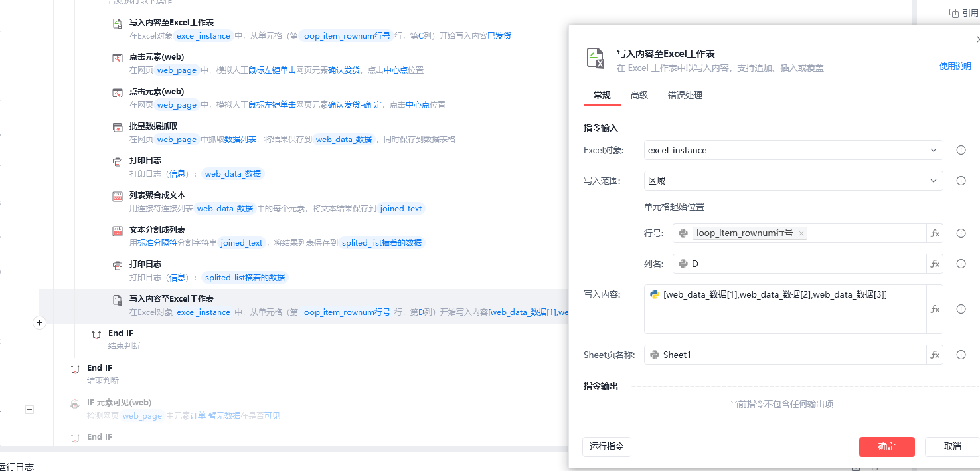Collapse the IF 元素可见(web) block

pyautogui.click(x=29, y=410)
